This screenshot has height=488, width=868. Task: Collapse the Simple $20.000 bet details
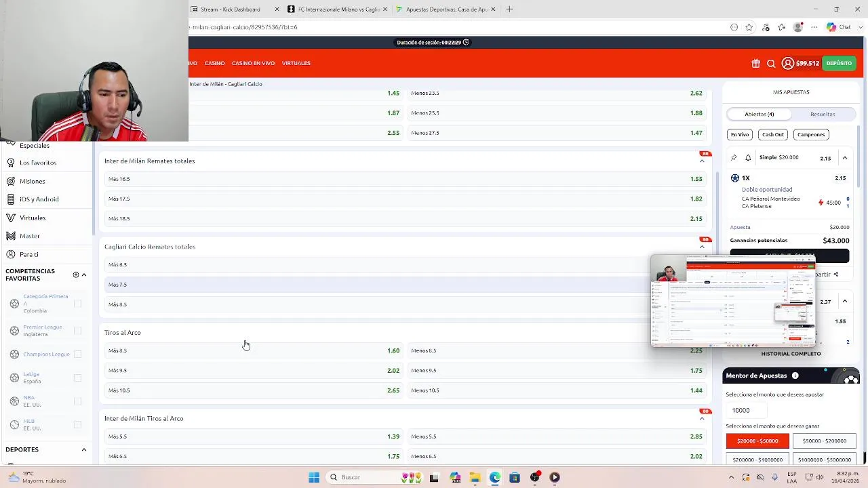tap(845, 158)
